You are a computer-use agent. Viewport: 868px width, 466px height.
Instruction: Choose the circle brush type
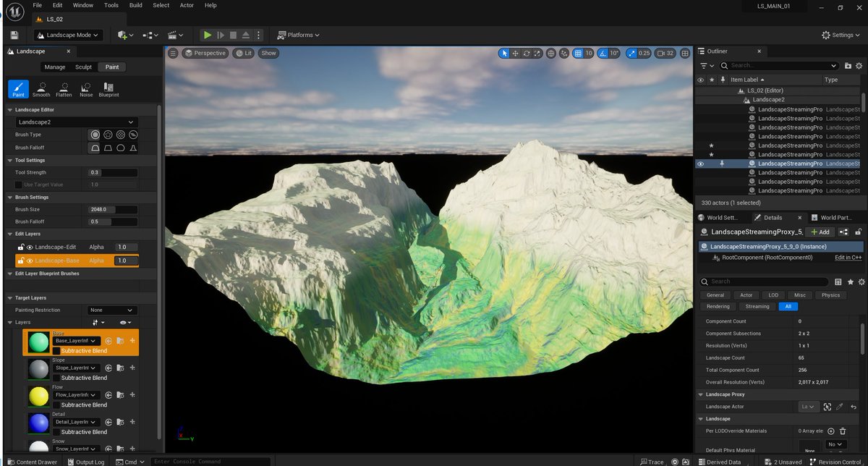95,135
